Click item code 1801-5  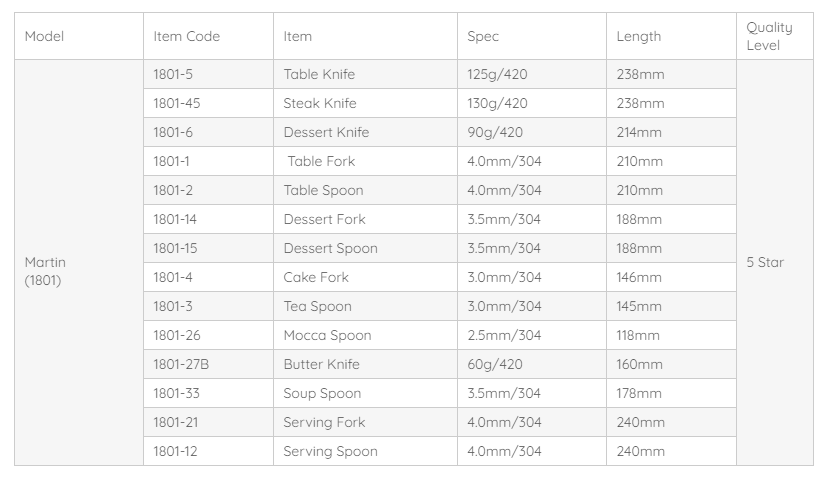(x=173, y=74)
